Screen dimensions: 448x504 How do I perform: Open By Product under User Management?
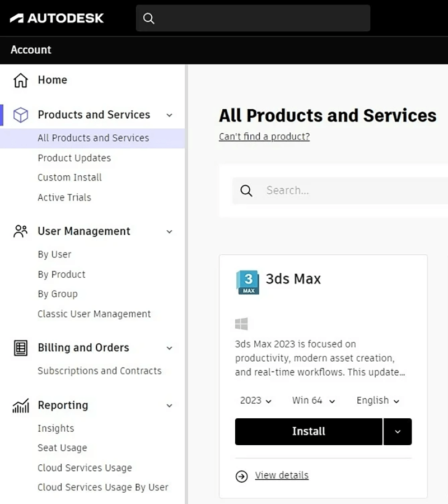click(62, 274)
